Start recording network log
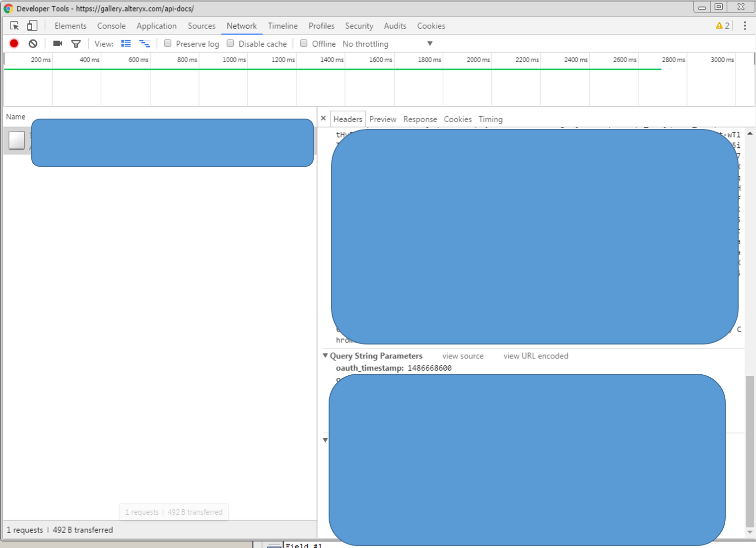The height and width of the screenshot is (548, 756). 13,43
